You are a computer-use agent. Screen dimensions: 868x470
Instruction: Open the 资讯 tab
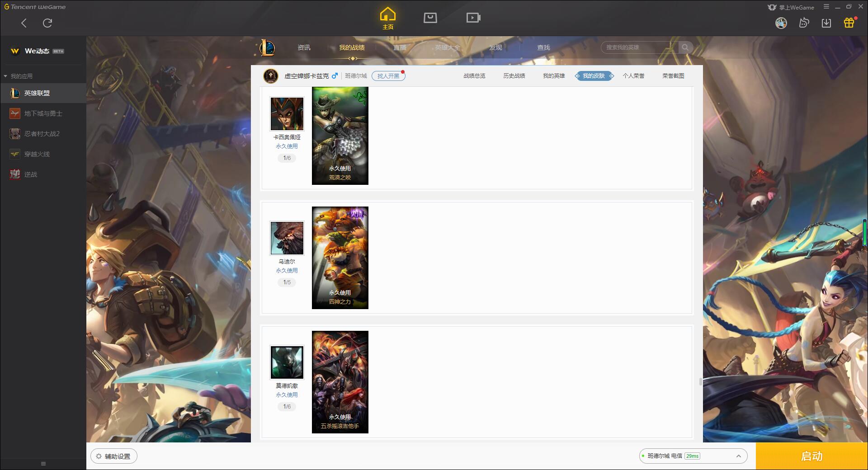click(304, 47)
